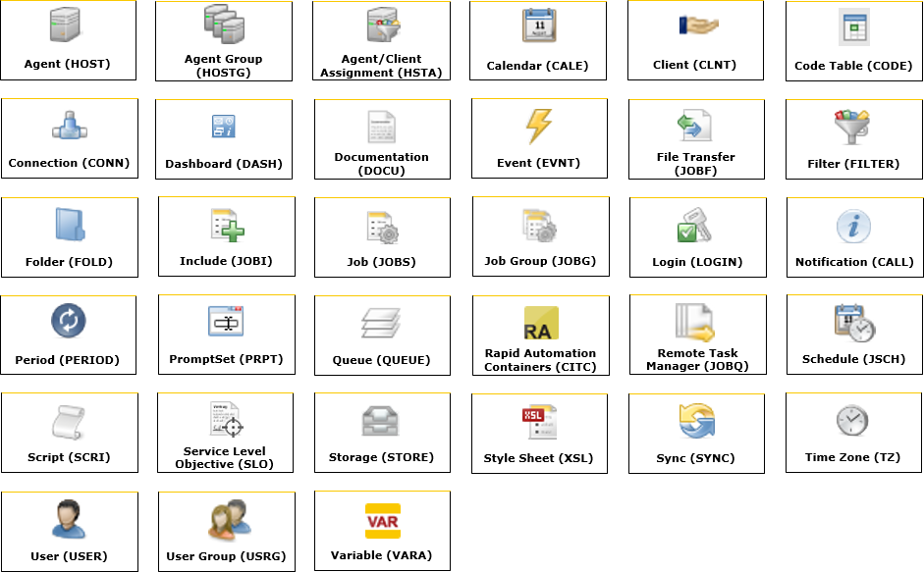
Task: Click the Folder (FOLD) icon
Action: pyautogui.click(x=69, y=225)
